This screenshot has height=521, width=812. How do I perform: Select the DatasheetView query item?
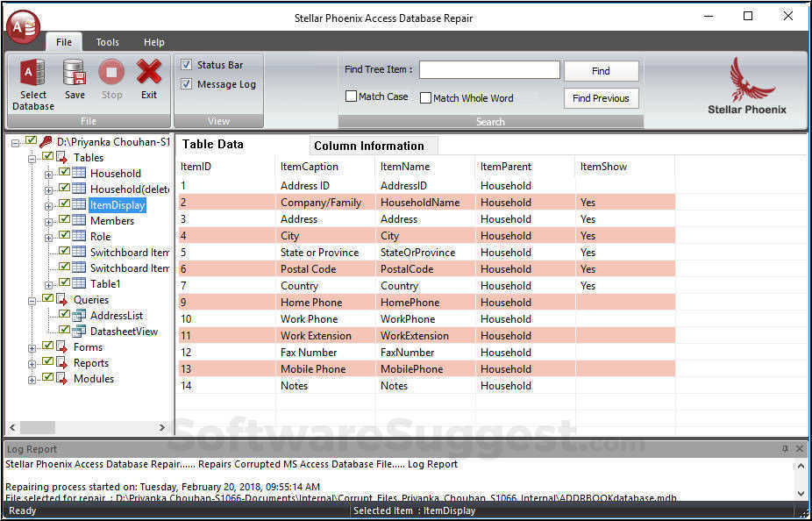coord(124,332)
